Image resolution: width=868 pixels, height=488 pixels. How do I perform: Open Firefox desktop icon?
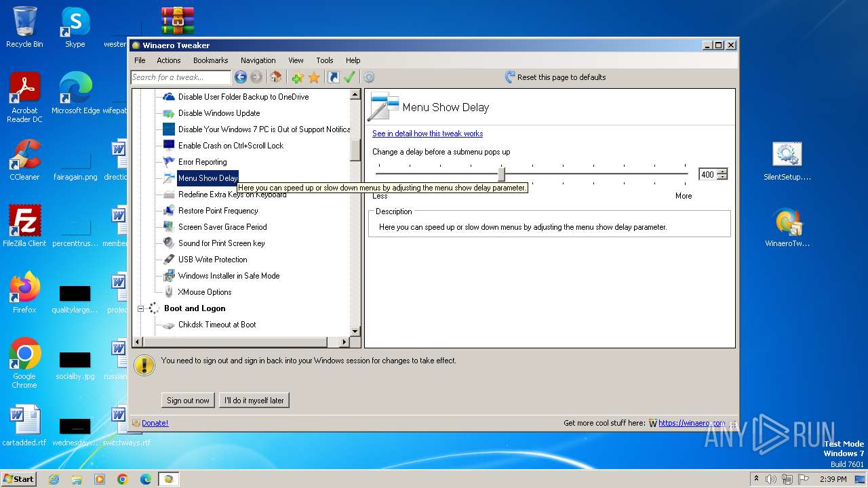pos(24,292)
